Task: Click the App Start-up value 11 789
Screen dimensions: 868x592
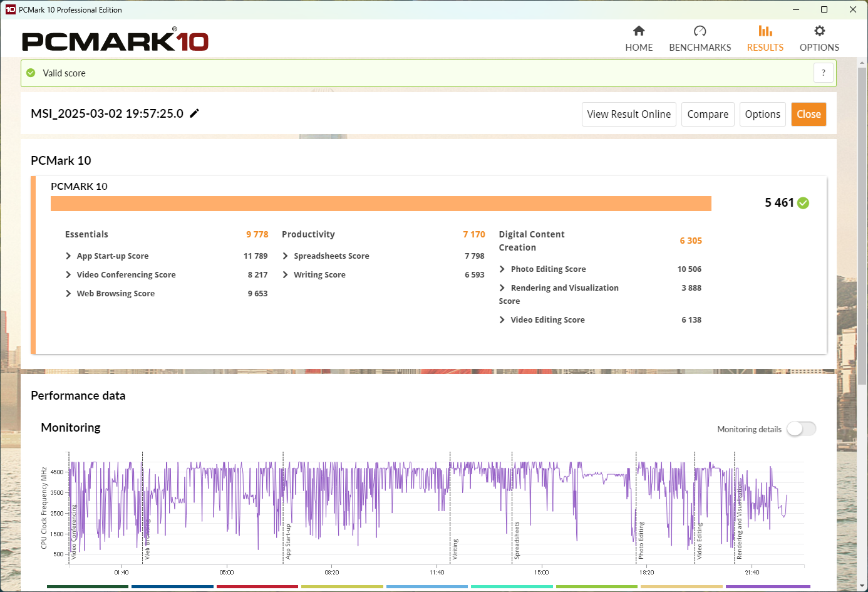Action: click(256, 256)
